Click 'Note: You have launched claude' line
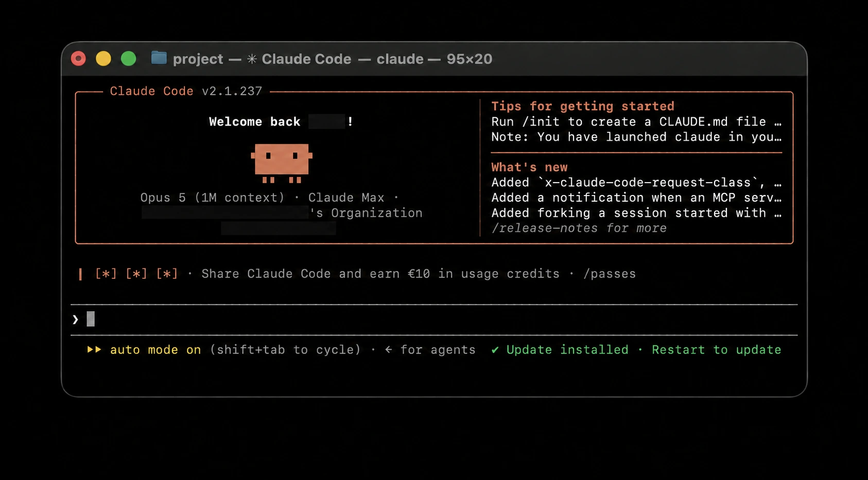The width and height of the screenshot is (868, 480). pos(636,137)
